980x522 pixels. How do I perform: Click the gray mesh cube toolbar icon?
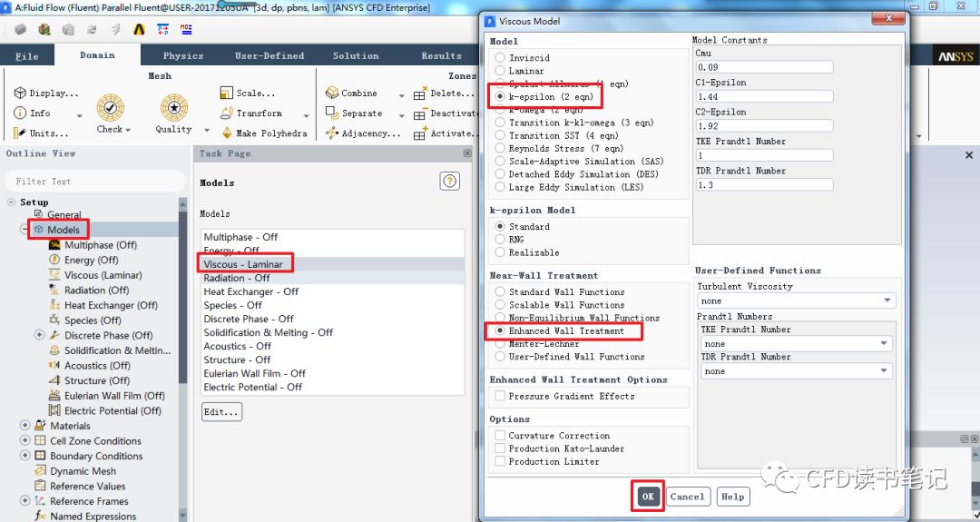[x=21, y=29]
